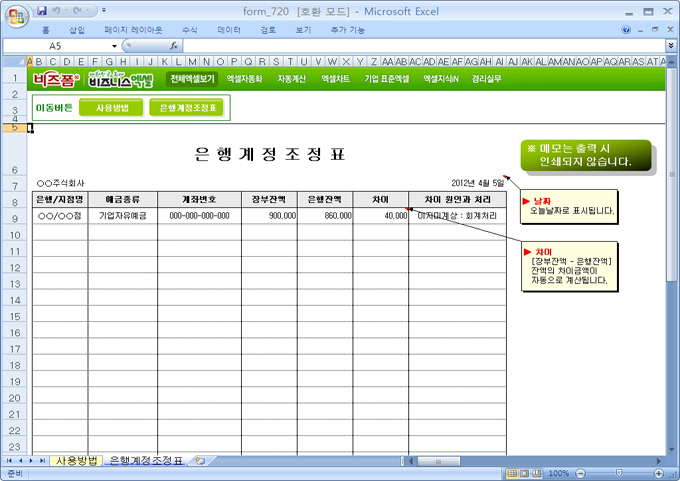The image size is (680, 481).
Task: Click the insert new worksheet tab icon
Action: (200, 461)
